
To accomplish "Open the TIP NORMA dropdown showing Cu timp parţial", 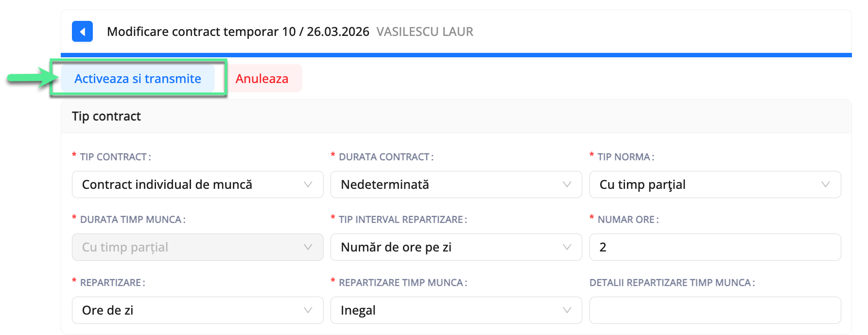I will 714,184.
